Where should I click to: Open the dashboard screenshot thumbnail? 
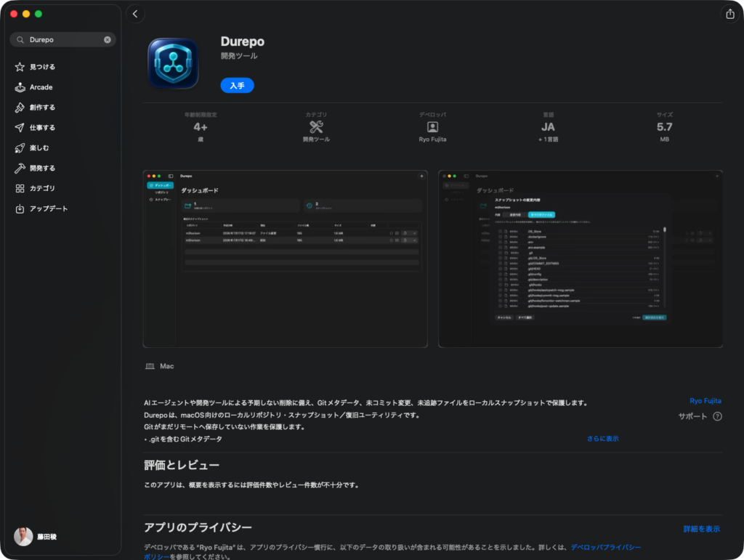(x=285, y=259)
